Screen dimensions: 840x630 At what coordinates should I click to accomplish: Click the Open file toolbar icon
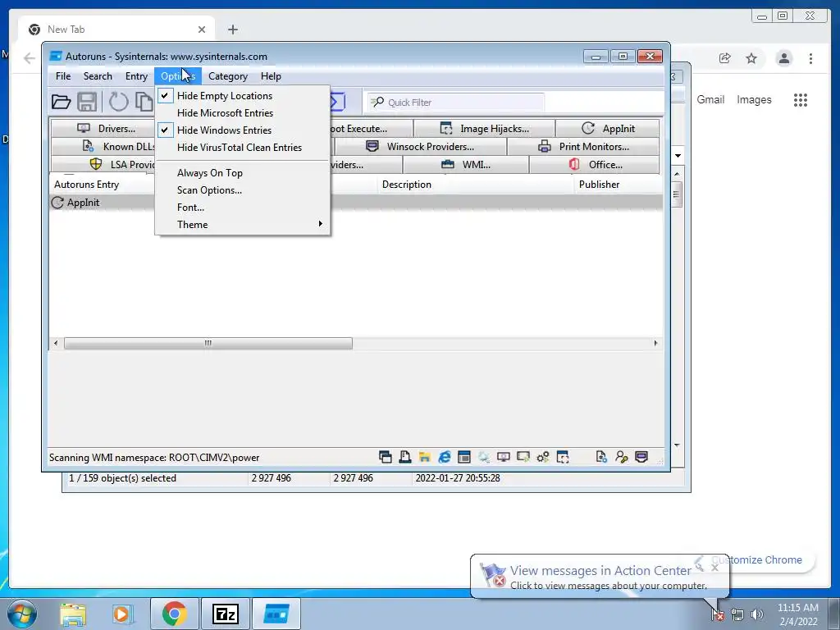coord(61,102)
